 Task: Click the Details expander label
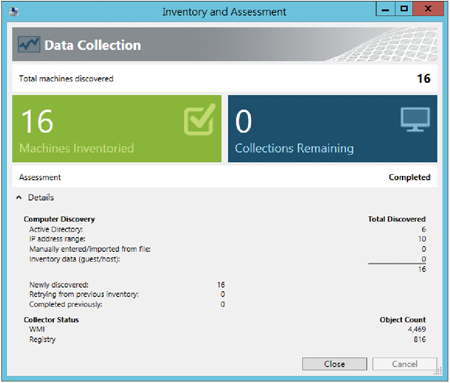tap(41, 198)
